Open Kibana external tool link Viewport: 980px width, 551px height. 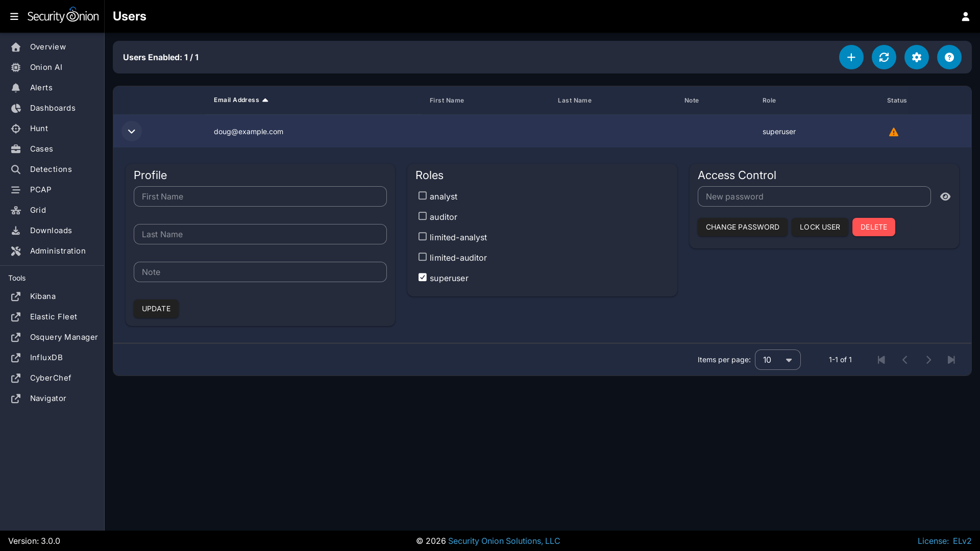(43, 296)
